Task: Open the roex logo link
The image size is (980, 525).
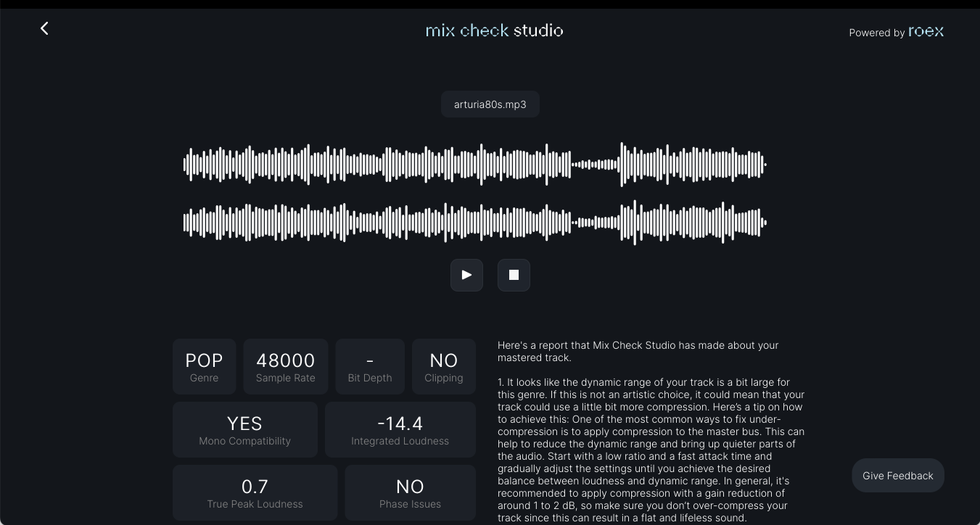Action: pos(926,31)
